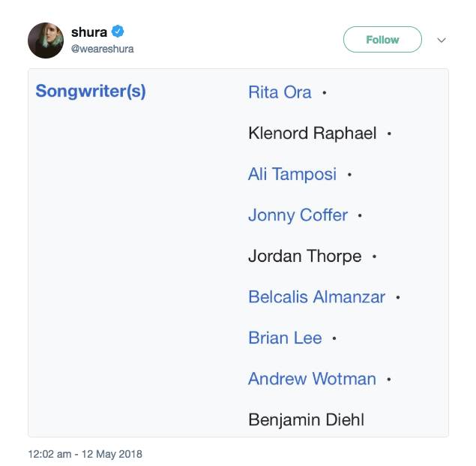Open the Brian Lee link
This screenshot has height=466, width=476.
285,338
